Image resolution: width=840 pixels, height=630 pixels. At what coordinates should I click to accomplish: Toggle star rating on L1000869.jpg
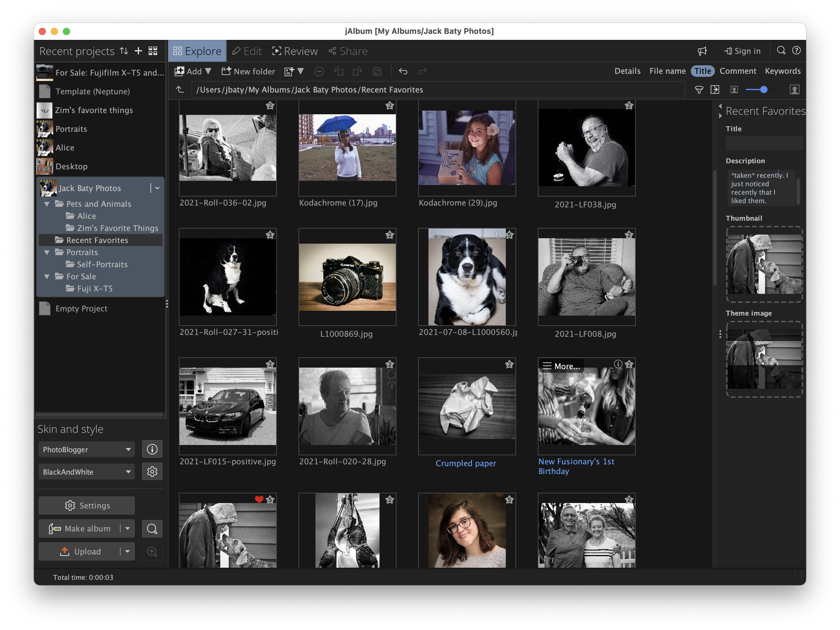[389, 235]
